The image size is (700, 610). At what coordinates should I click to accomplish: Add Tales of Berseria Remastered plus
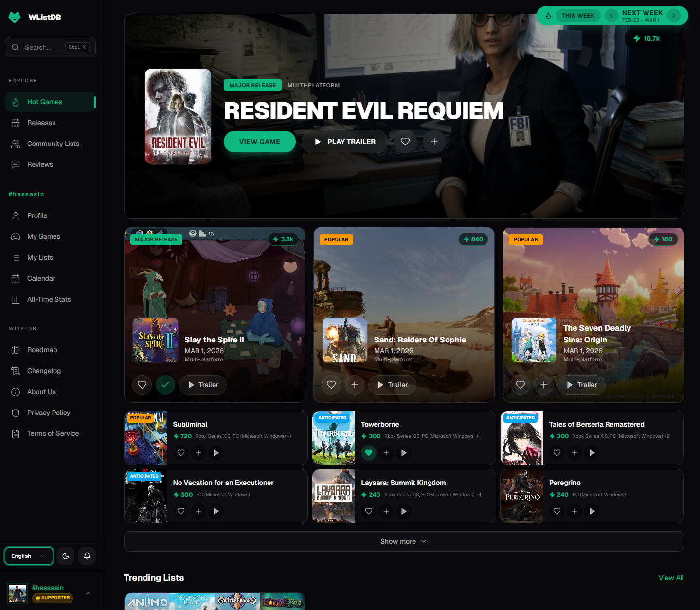point(574,453)
